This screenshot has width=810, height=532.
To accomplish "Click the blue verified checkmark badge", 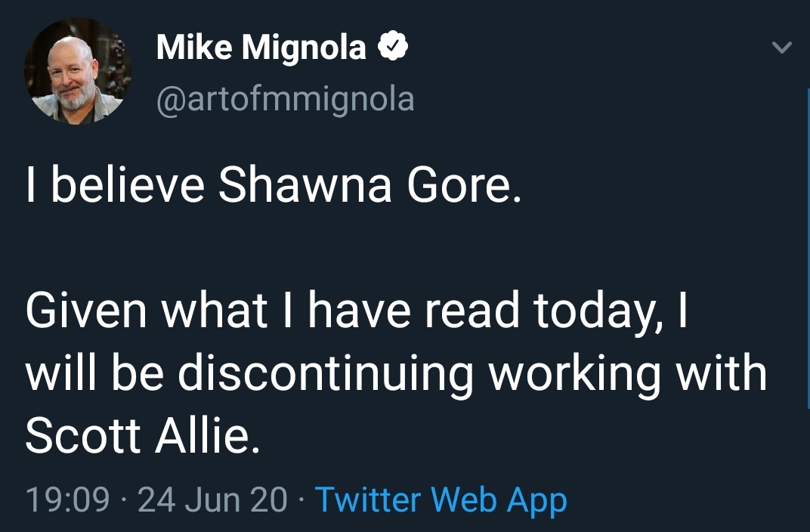I will coord(393,47).
